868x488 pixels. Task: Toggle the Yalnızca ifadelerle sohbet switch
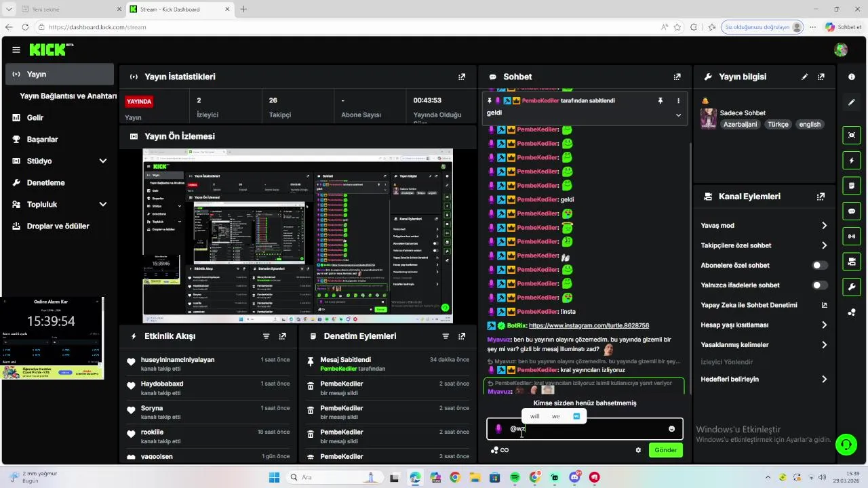(x=821, y=285)
